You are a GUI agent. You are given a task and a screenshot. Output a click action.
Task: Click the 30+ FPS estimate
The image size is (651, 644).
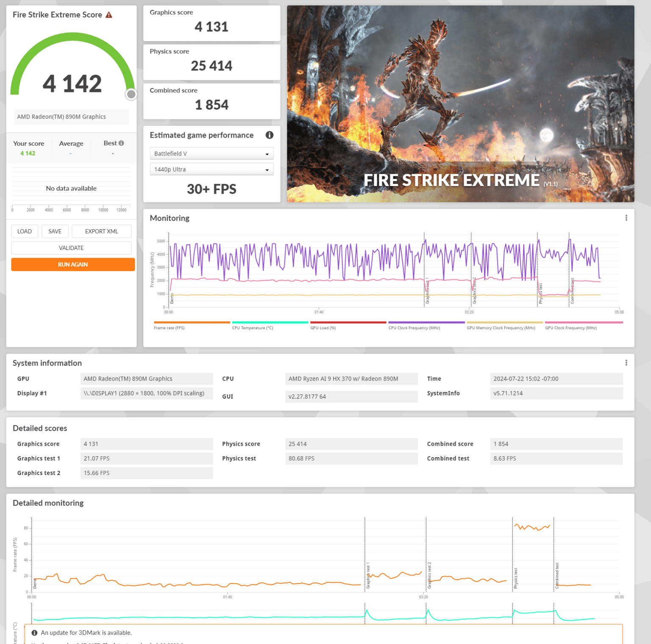(x=211, y=189)
